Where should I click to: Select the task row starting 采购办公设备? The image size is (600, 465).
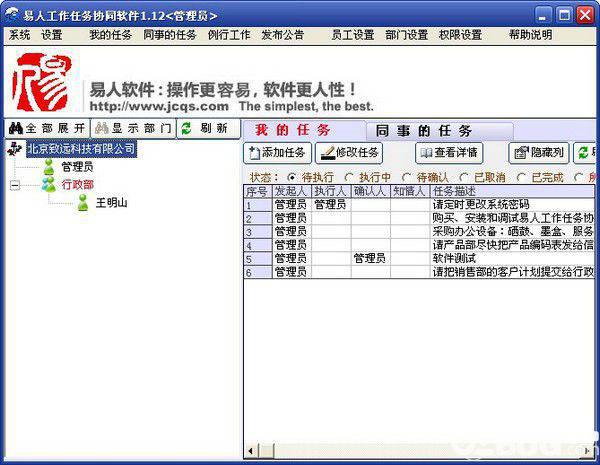coord(419,232)
